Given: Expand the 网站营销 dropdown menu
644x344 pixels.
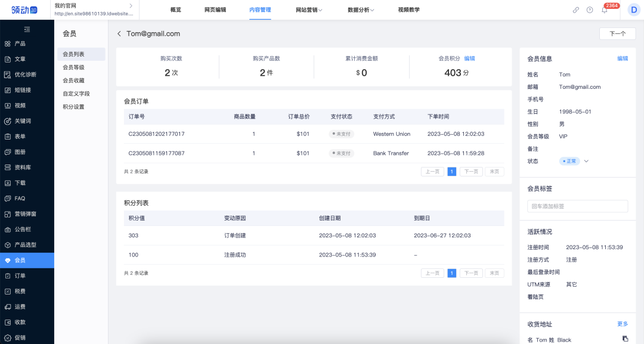Looking at the screenshot, I should click(309, 10).
